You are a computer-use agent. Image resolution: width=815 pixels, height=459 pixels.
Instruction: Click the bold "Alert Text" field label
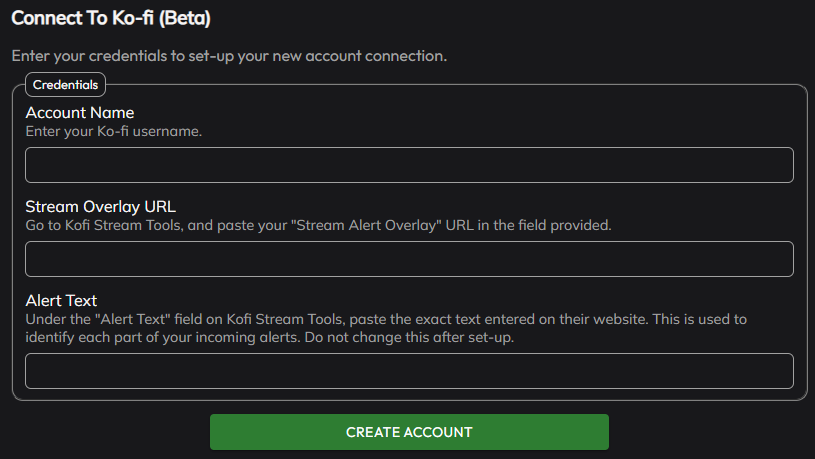(61, 300)
